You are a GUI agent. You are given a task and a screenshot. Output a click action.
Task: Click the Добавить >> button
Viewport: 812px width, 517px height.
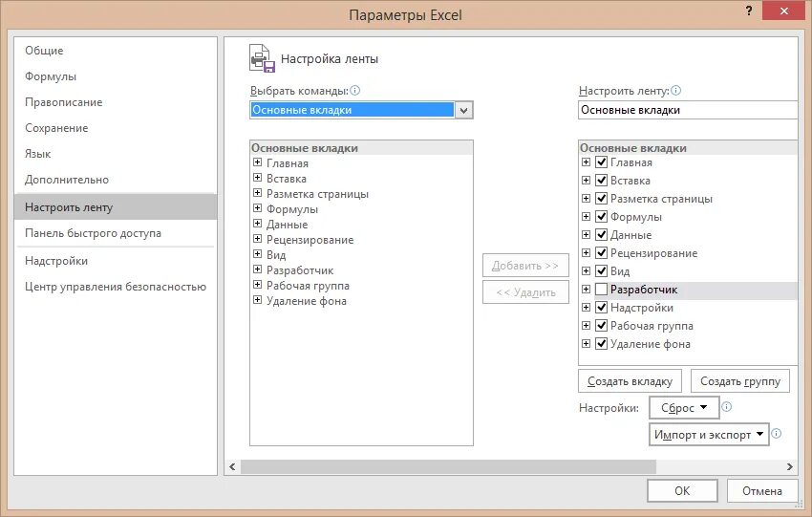tap(525, 266)
